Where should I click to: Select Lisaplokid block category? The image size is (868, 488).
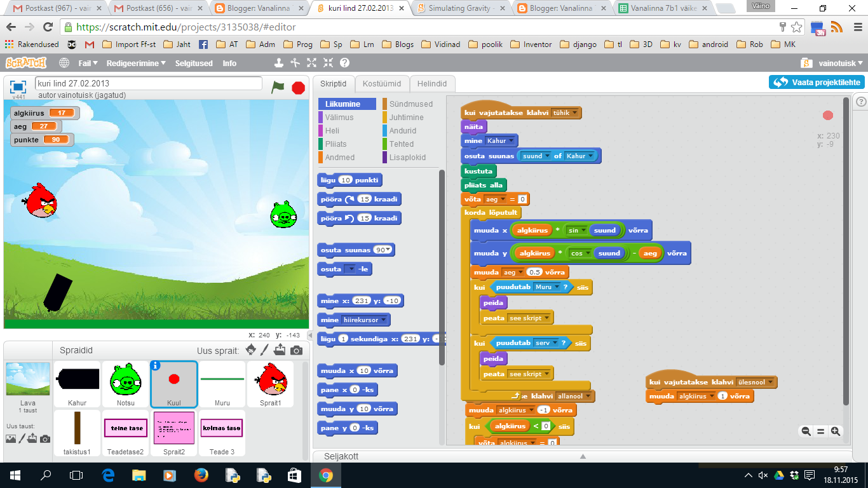410,158
